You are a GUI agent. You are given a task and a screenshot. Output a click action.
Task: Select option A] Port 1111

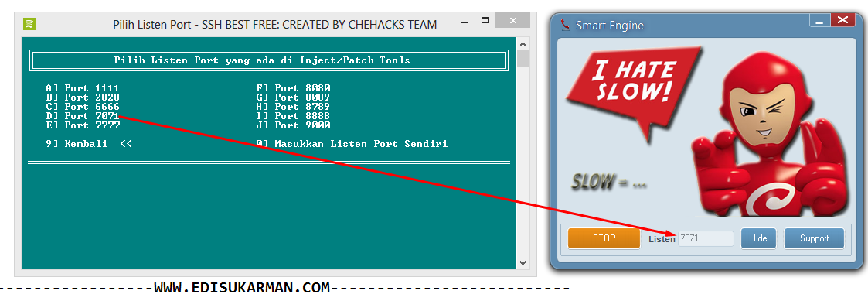click(83, 88)
